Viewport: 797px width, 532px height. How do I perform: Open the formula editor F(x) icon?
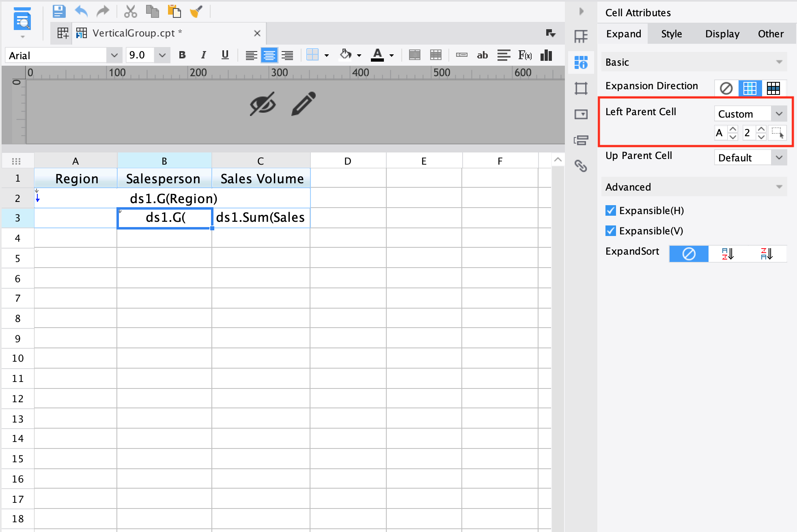pos(525,55)
